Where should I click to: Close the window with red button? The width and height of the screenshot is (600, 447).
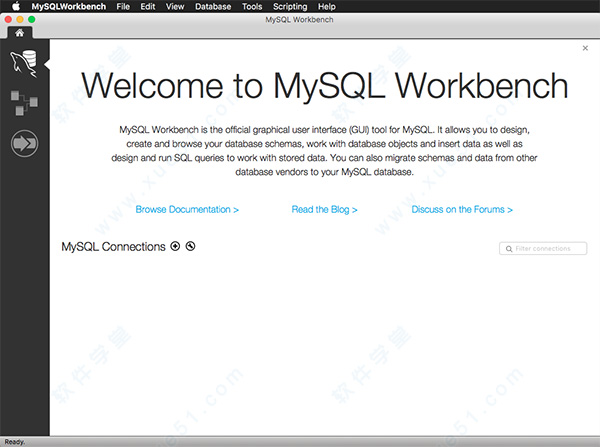(8, 19)
